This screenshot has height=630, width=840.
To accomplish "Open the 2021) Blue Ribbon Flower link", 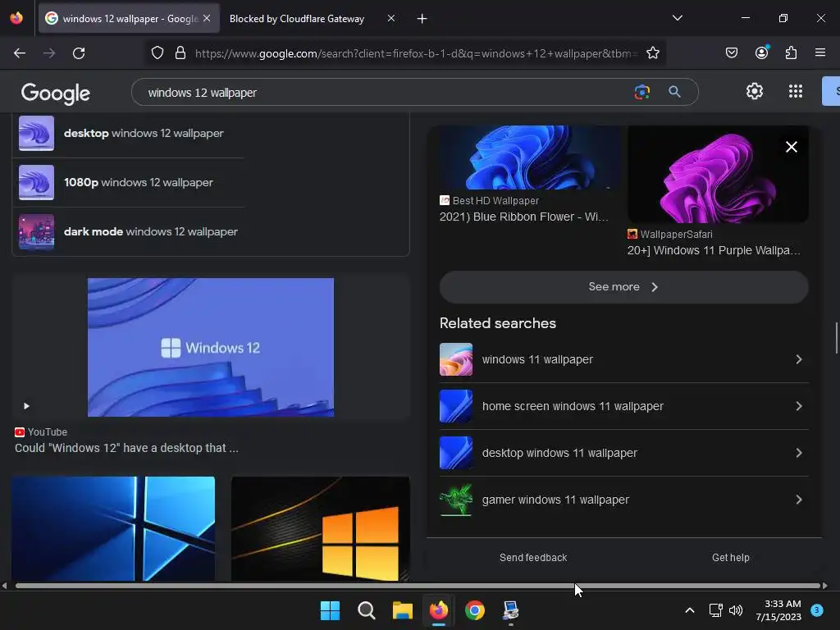I will (524, 217).
